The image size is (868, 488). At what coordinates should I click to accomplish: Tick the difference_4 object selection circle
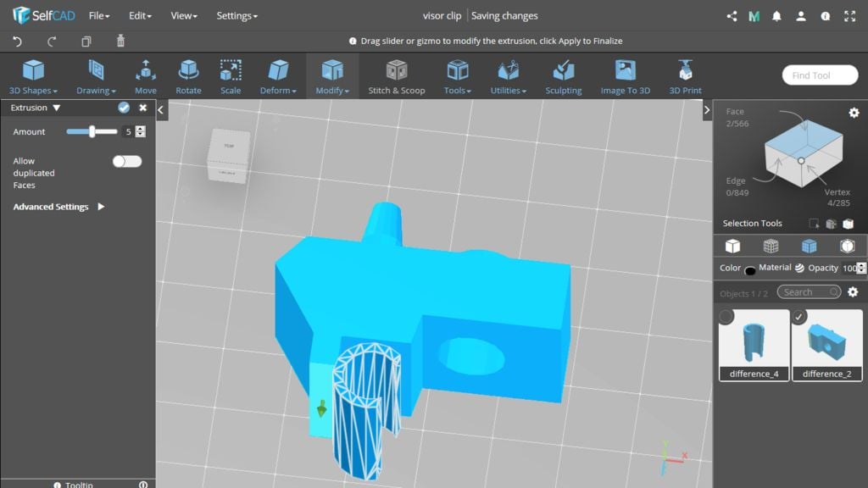[726, 317]
